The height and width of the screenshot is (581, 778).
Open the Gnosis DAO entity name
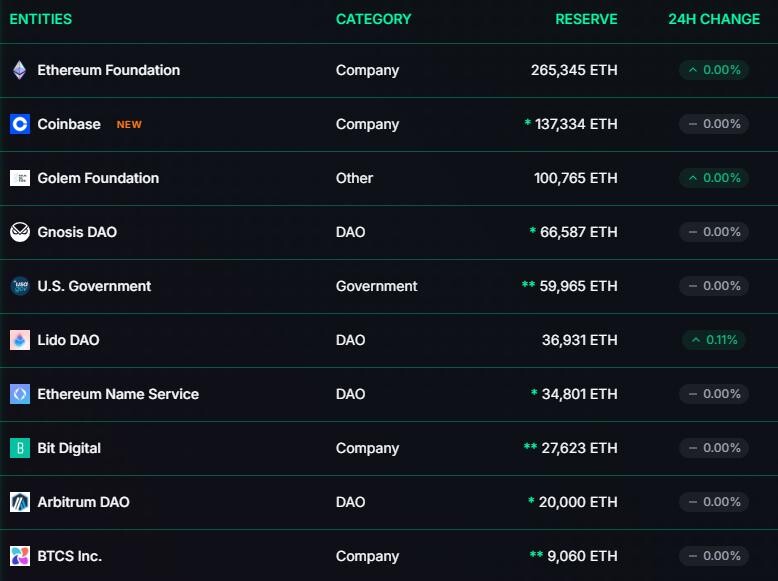(77, 232)
